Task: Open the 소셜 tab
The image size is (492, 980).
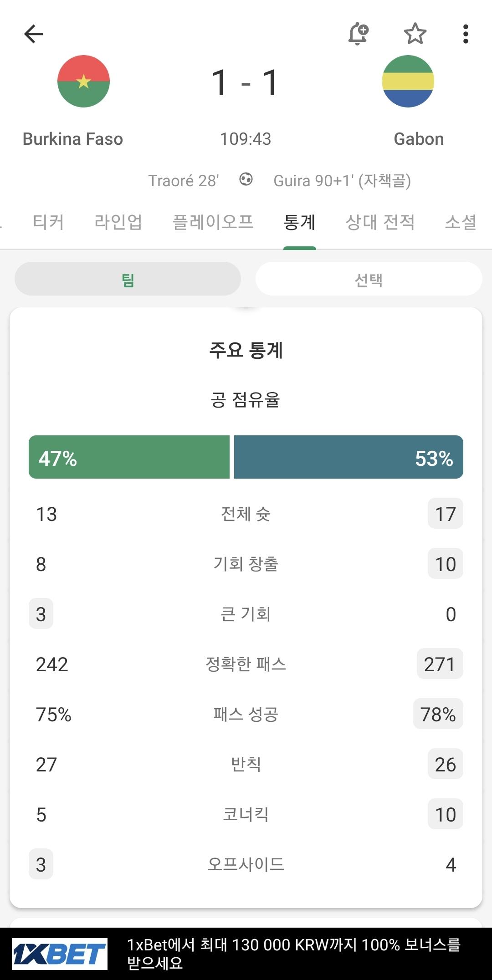Action: tap(461, 222)
